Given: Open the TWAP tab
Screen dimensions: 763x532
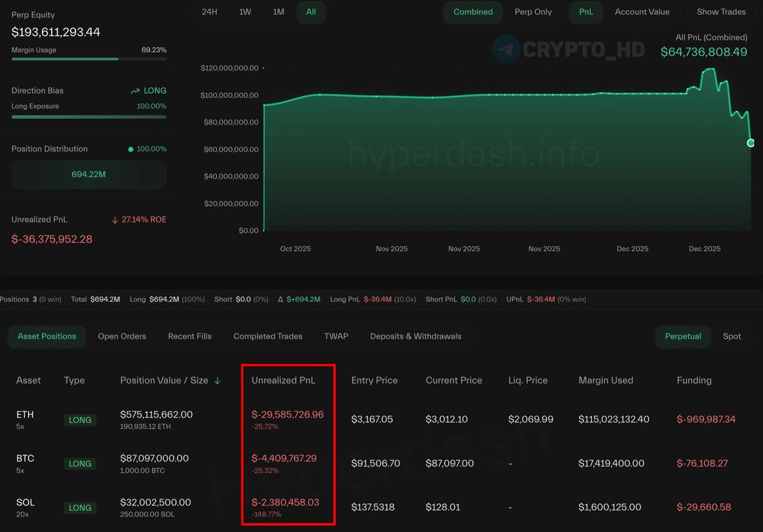Looking at the screenshot, I should 336,336.
